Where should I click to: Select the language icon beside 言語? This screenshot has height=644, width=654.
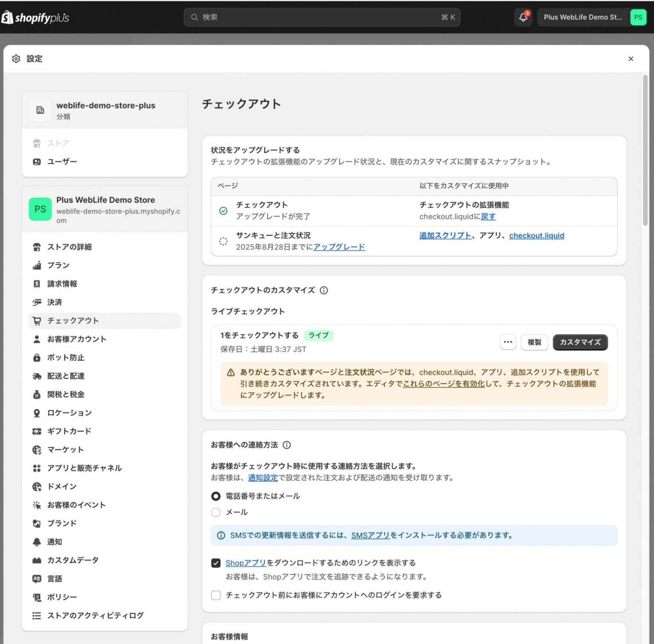(x=37, y=578)
